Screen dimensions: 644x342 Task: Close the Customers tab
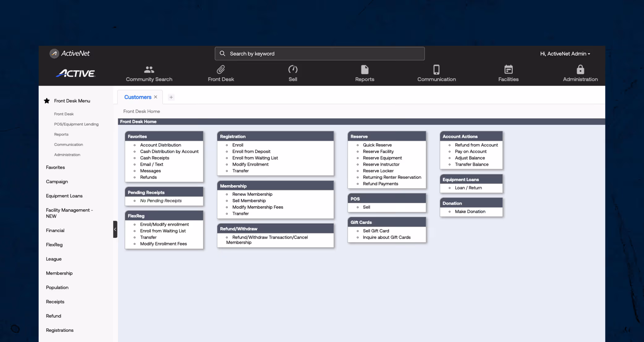[156, 97]
